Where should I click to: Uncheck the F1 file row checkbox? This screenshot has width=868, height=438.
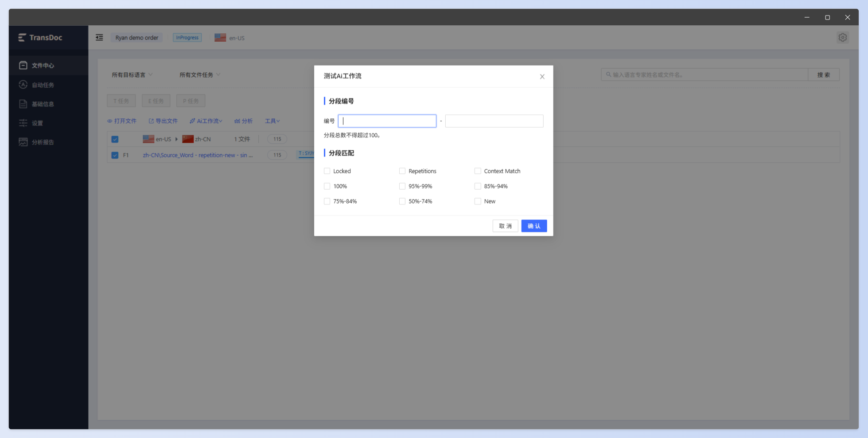pos(115,155)
